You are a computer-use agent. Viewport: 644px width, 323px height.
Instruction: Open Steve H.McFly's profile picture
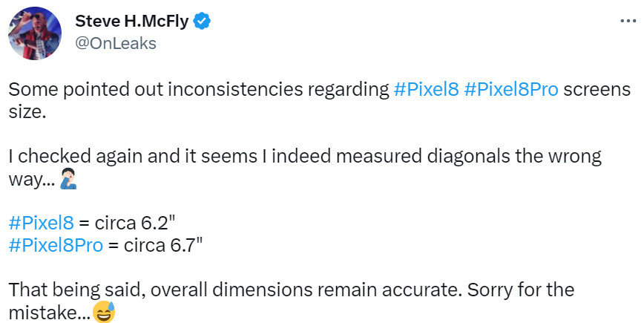[34, 33]
